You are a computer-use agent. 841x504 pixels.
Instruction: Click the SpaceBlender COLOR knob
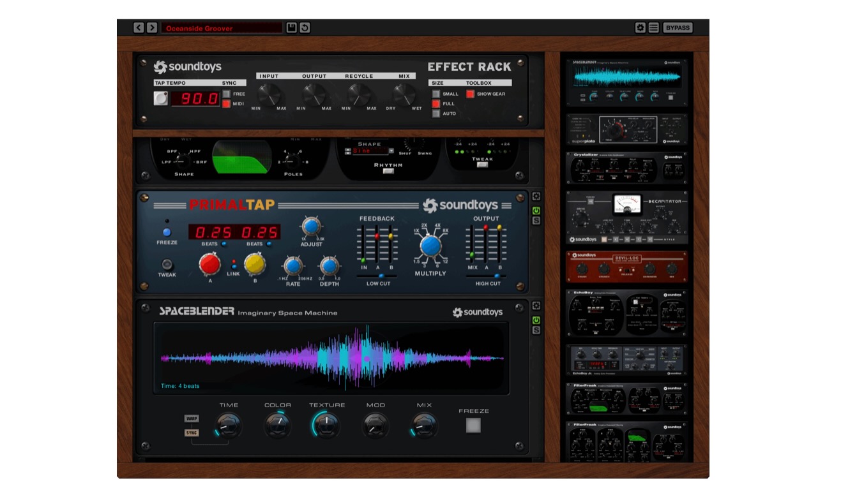(x=278, y=425)
